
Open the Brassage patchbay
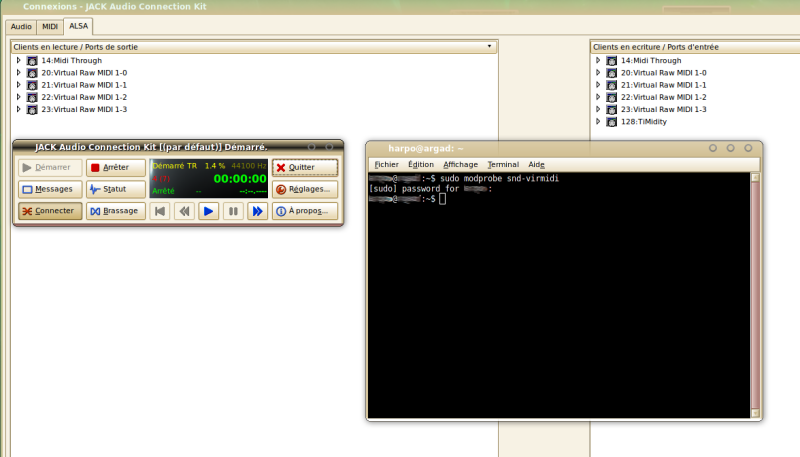click(116, 211)
